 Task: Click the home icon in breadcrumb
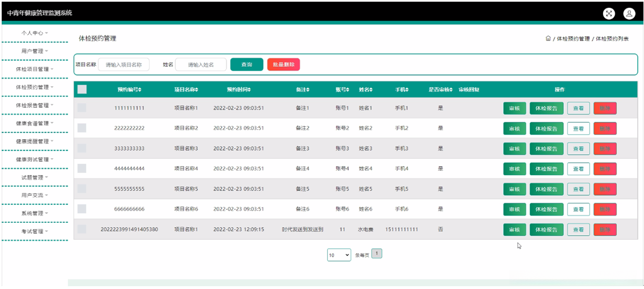click(548, 39)
